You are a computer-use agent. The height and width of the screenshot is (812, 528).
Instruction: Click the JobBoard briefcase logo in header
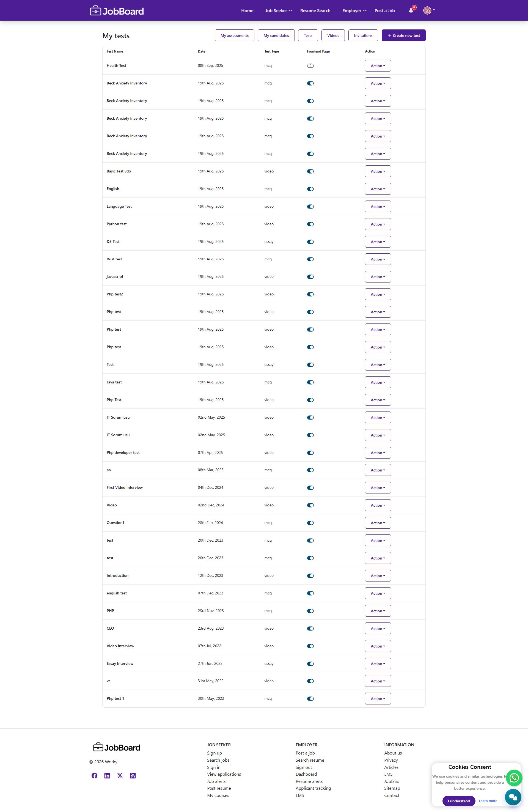pos(117,11)
